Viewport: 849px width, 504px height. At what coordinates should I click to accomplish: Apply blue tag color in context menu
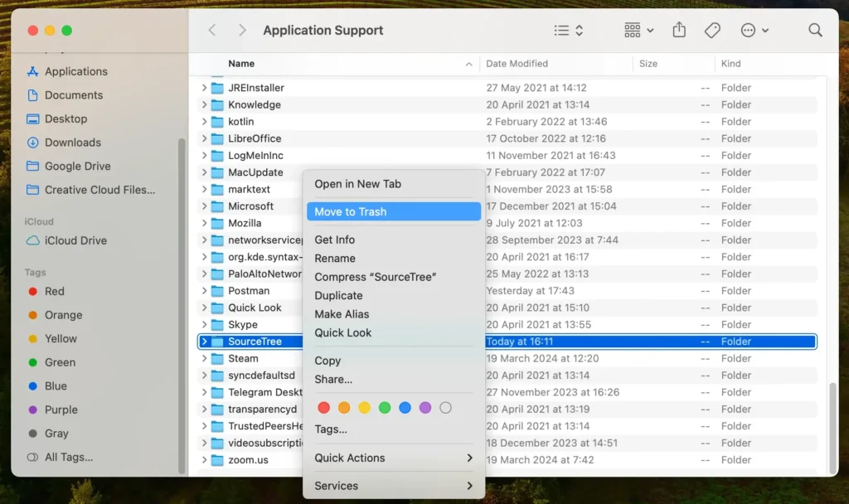pos(405,408)
